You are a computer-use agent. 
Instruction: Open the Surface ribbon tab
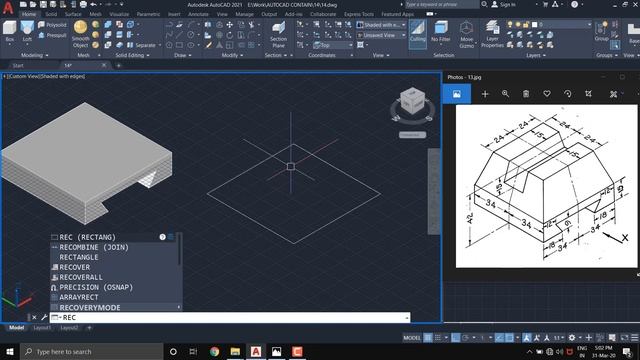click(73, 14)
